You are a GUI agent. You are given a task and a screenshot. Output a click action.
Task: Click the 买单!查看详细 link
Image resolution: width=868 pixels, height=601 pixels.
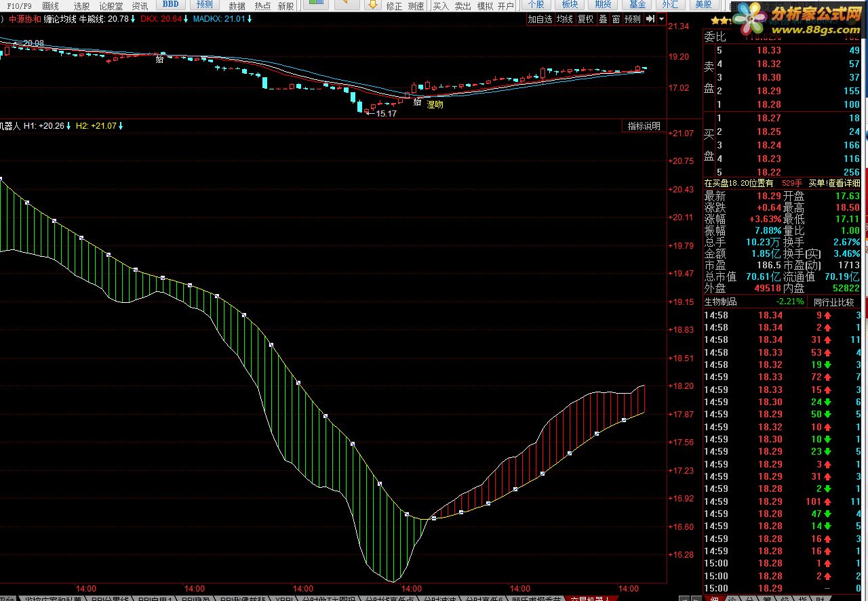pos(833,183)
